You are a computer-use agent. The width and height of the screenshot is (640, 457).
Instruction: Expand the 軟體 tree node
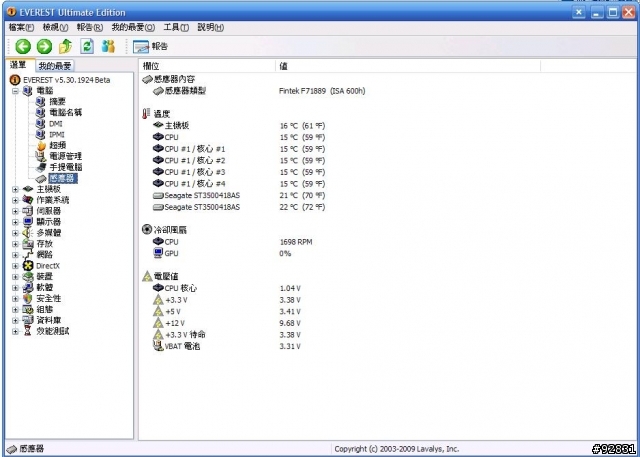pyautogui.click(x=16, y=288)
